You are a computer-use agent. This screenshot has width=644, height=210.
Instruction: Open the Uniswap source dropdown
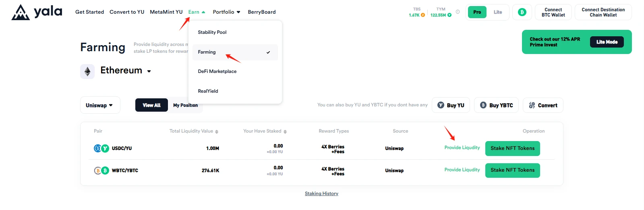tap(99, 105)
